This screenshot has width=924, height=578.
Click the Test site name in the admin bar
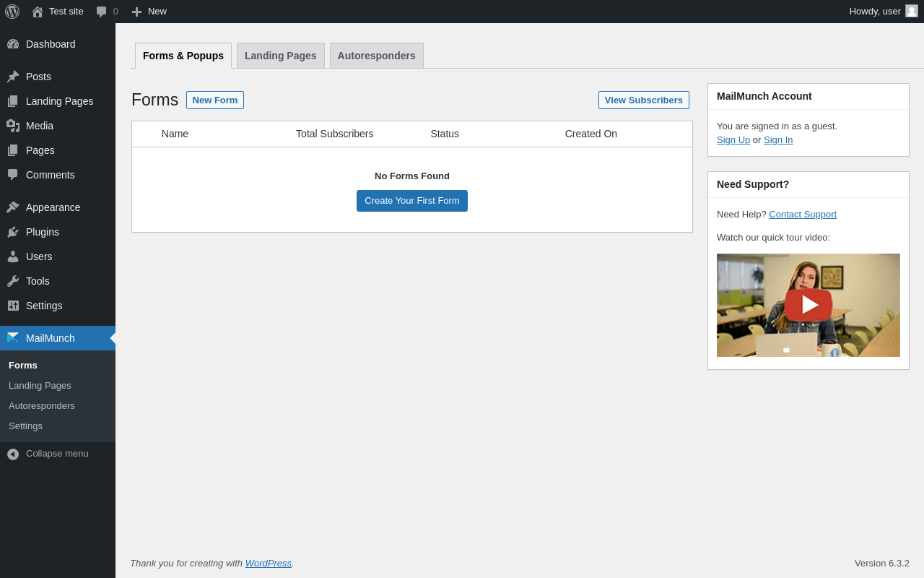click(x=66, y=12)
